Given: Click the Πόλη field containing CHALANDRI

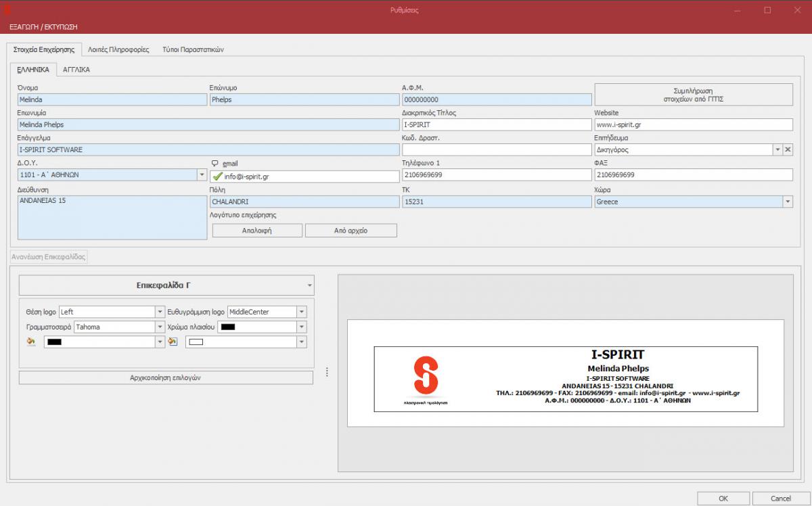Looking at the screenshot, I should coord(304,202).
